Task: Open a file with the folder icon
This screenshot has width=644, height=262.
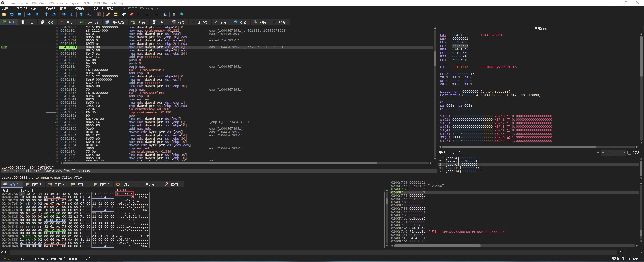Action: (x=4, y=14)
